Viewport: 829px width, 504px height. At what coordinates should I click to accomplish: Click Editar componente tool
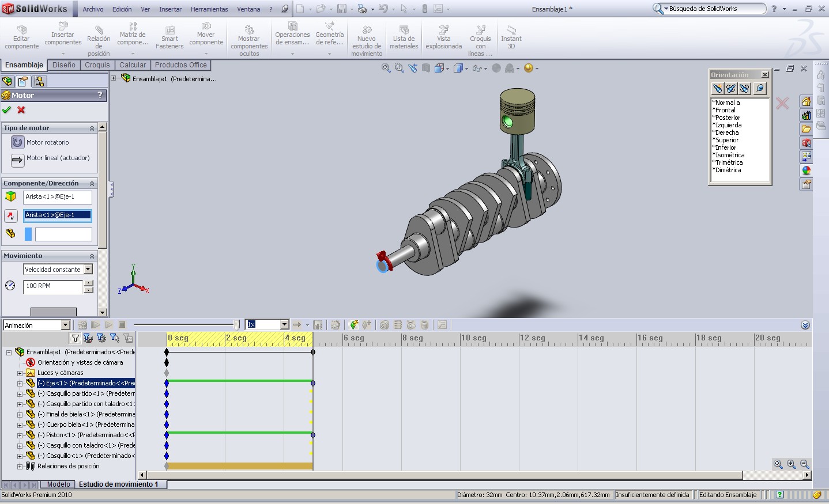pyautogui.click(x=22, y=37)
